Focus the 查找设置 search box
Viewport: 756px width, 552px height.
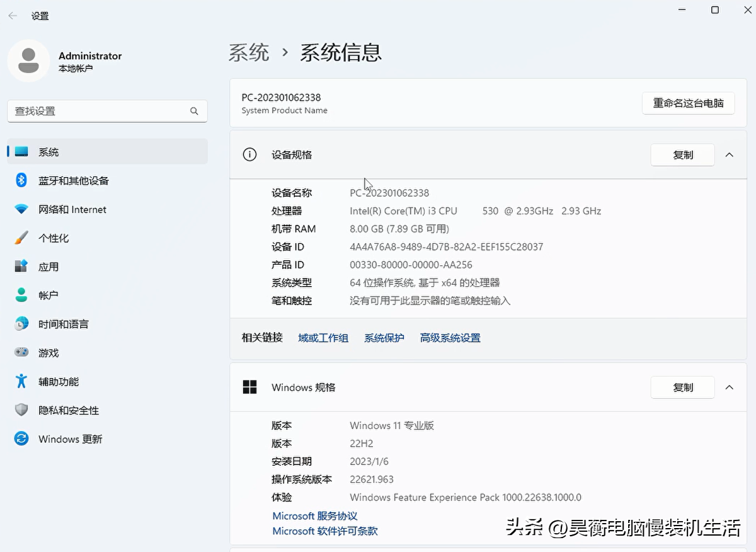pos(107,111)
